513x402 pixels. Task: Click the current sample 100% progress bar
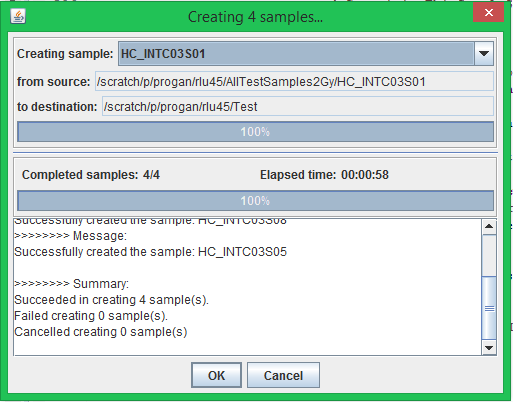tap(255, 132)
